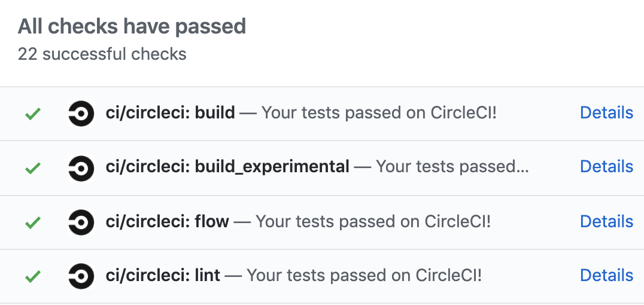This screenshot has height=305, width=644.
Task: Click the "All checks have passed" heading
Action: click(132, 26)
